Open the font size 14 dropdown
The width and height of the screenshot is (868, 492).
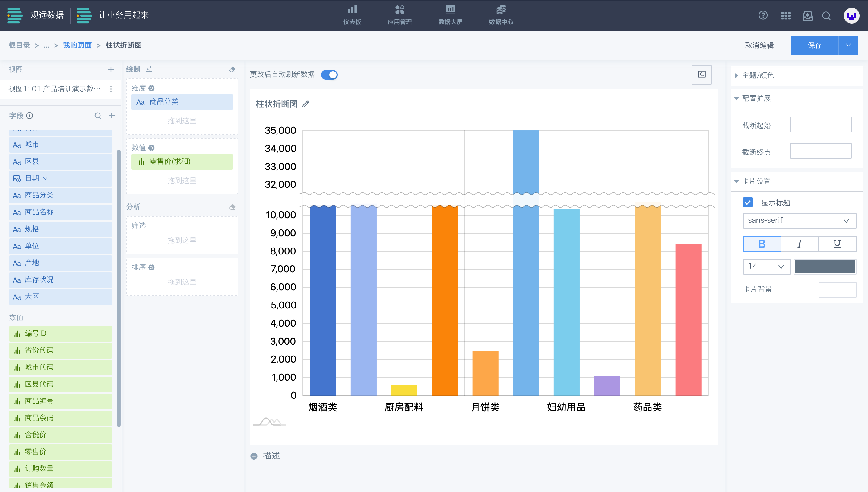pos(767,266)
